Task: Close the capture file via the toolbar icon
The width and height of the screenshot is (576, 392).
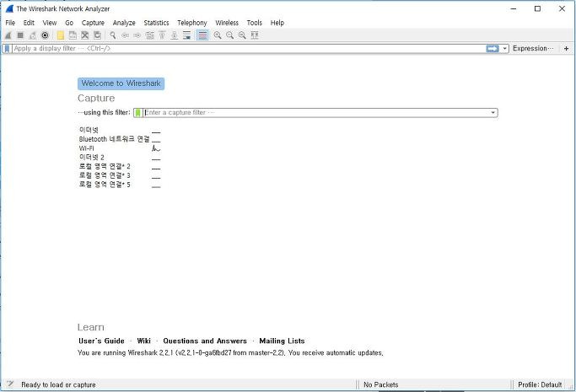Action: tap(85, 35)
